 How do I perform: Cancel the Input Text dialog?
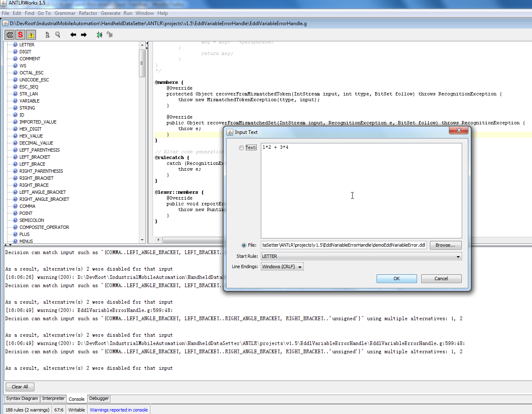tap(441, 279)
